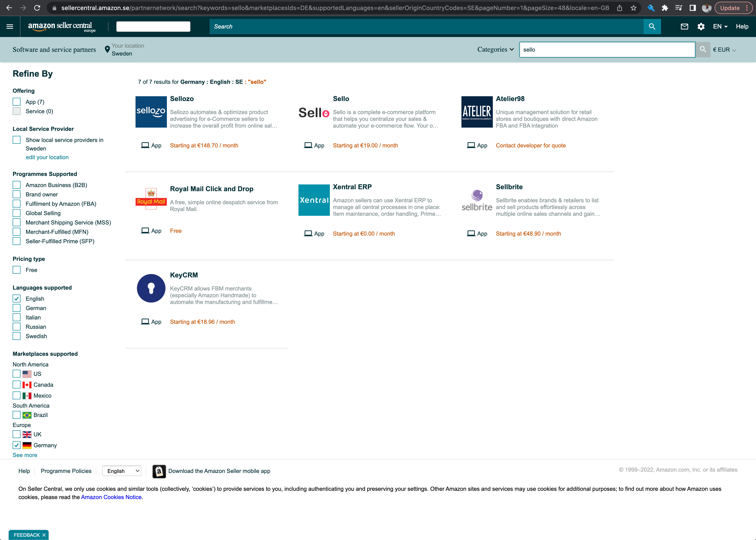Open the browser side panel icon
The image size is (756, 540).
(x=693, y=8)
